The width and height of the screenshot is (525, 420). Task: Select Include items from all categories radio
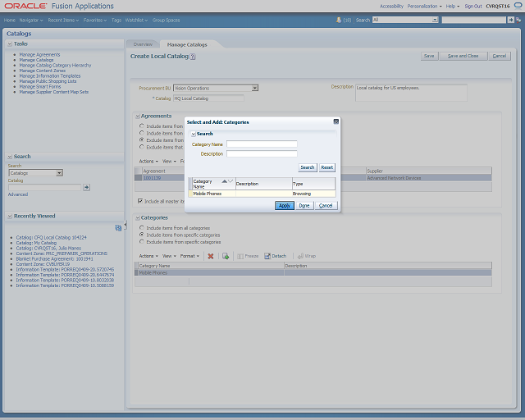(142, 228)
